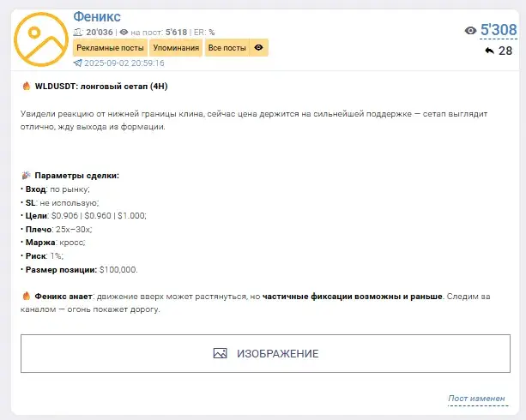Click the line SL: не использую
Viewport: 526px width, 420px height.
pos(60,203)
